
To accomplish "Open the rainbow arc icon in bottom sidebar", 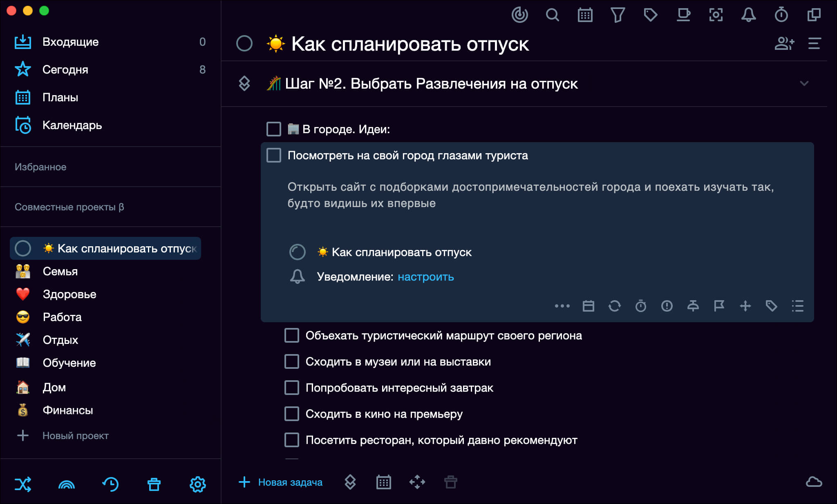I will point(67,484).
